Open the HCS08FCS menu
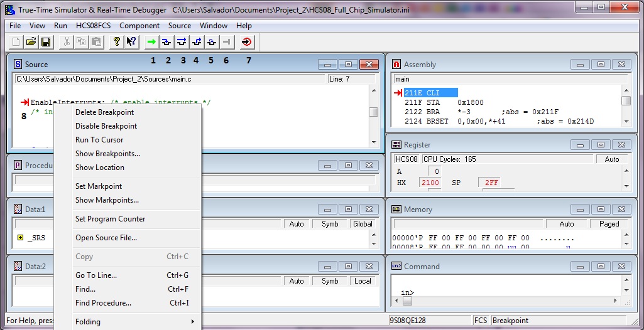Viewport: 644px width, 330px height. pyautogui.click(x=93, y=26)
